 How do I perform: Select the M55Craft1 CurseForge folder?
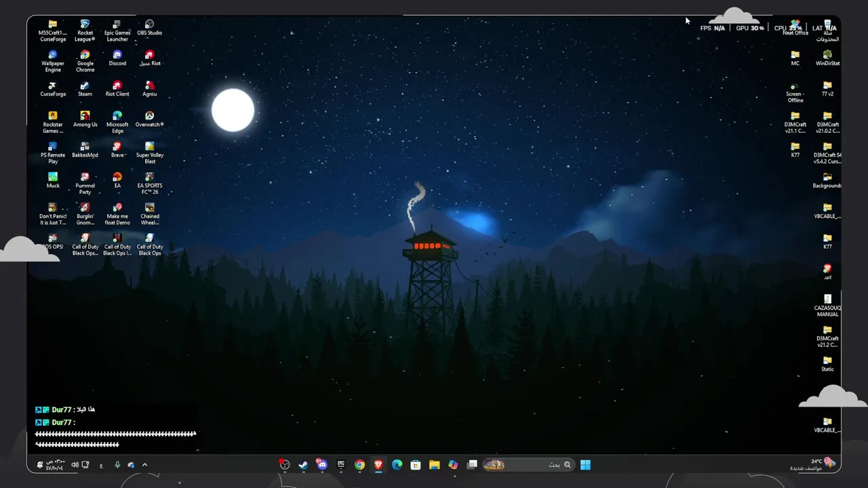pos(53,30)
